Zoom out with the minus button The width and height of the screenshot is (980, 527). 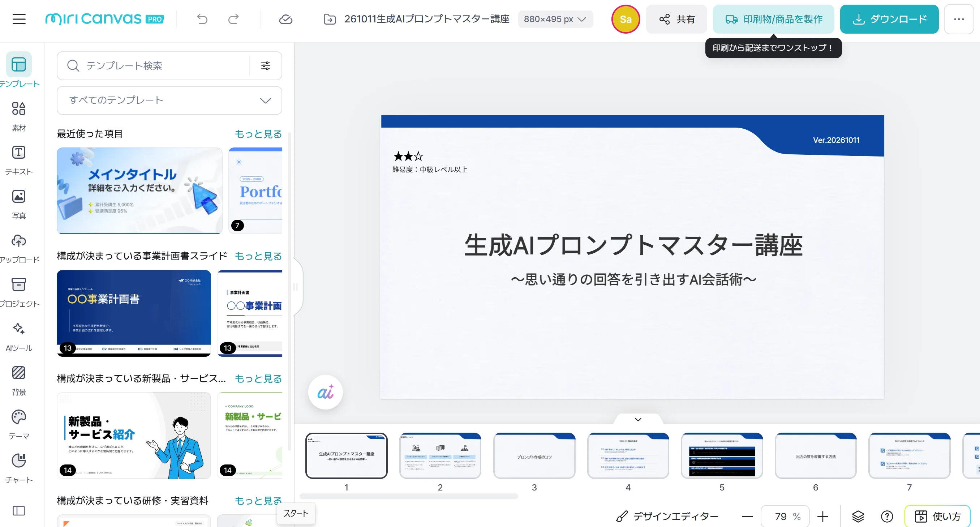click(747, 517)
